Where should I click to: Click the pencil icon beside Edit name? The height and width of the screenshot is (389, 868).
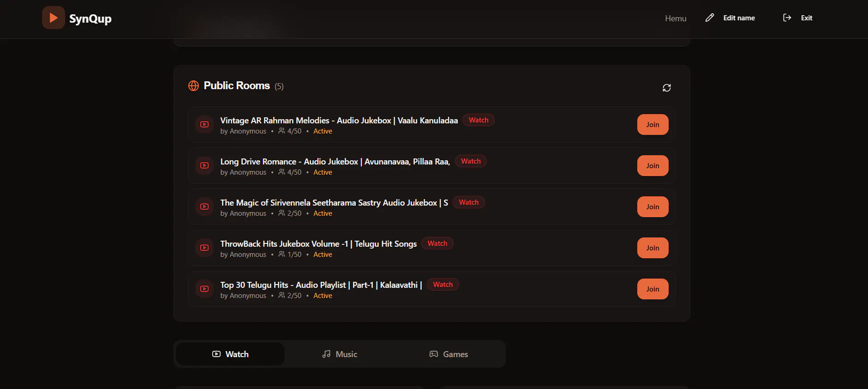point(710,18)
